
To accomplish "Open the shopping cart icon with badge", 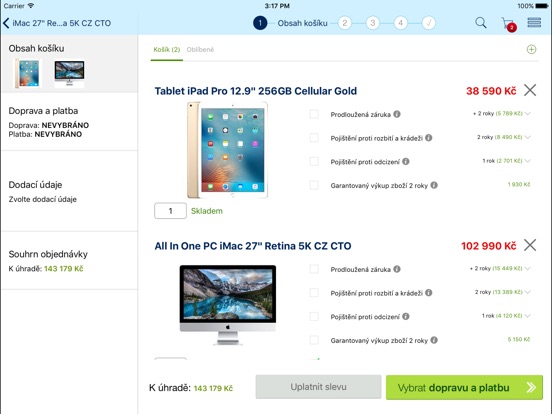I will pos(509,24).
